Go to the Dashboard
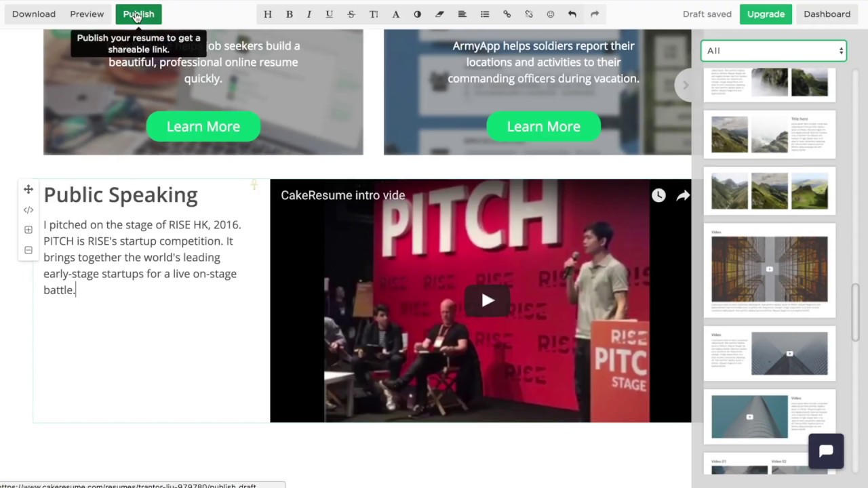This screenshot has height=488, width=868. click(827, 14)
